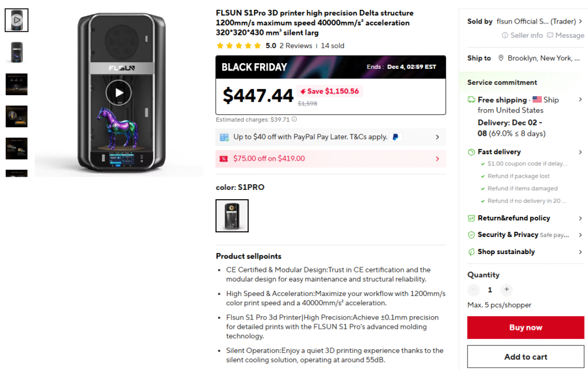Play the product video on main image

tap(118, 93)
